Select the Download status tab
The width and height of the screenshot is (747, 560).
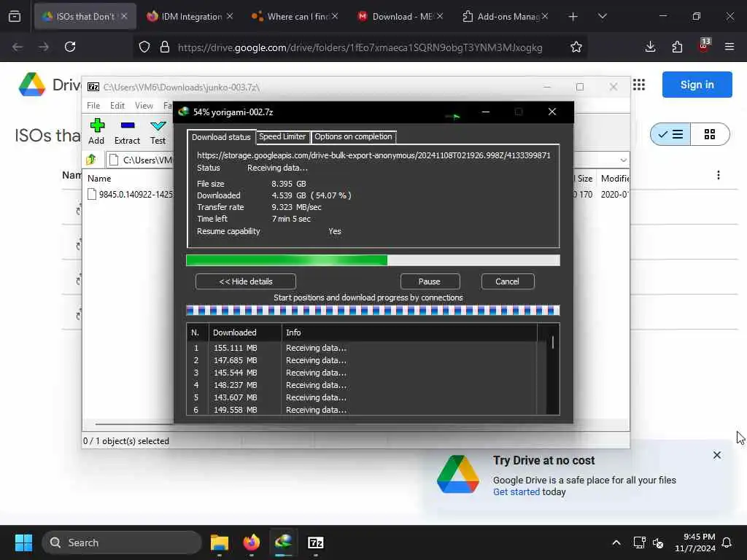click(x=221, y=136)
